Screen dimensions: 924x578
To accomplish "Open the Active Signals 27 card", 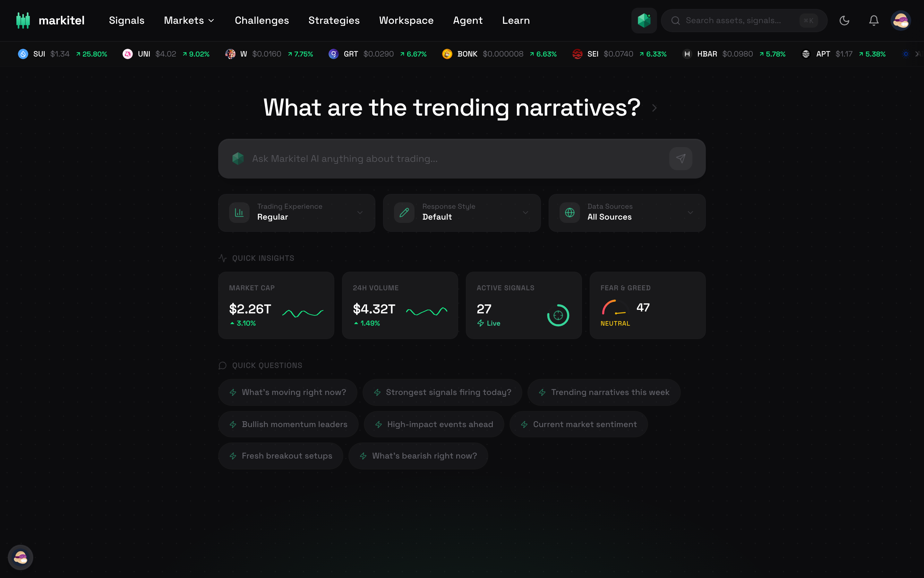I will (x=524, y=305).
